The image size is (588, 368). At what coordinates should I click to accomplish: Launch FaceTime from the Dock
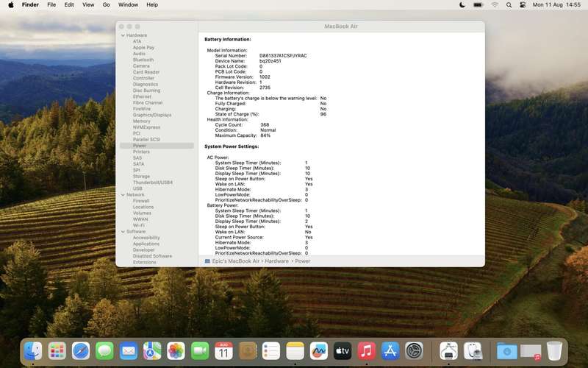click(200, 351)
